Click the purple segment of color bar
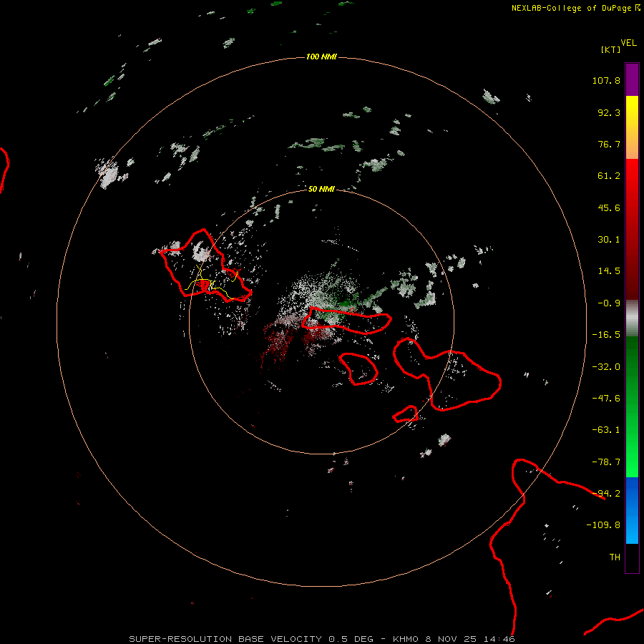This screenshot has height=644, width=644. (632, 79)
